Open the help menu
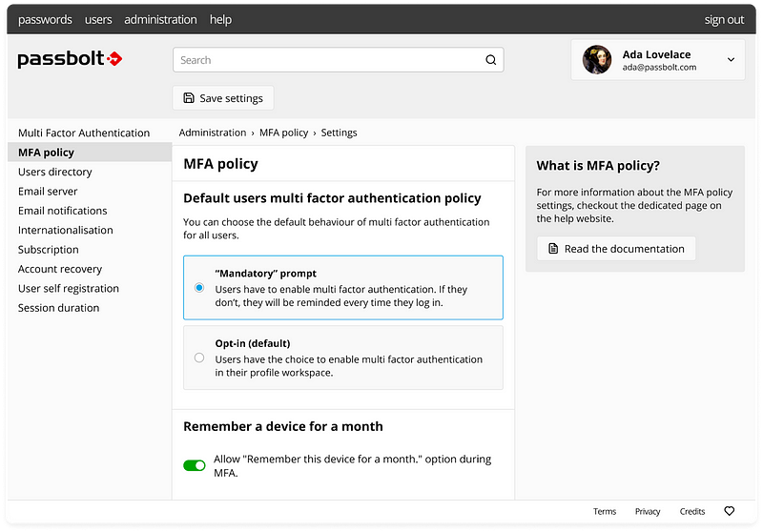This screenshot has width=763, height=532. pos(220,19)
